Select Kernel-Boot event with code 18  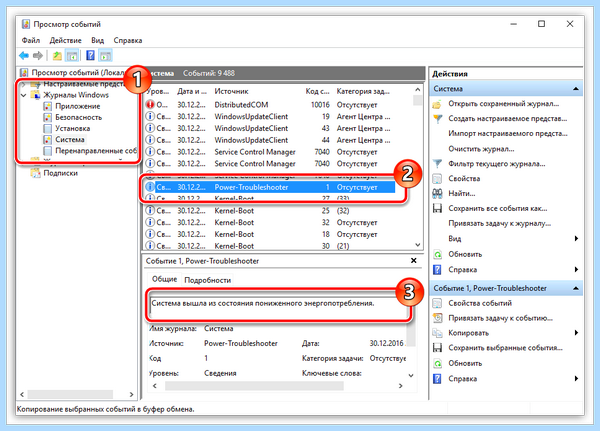270,234
